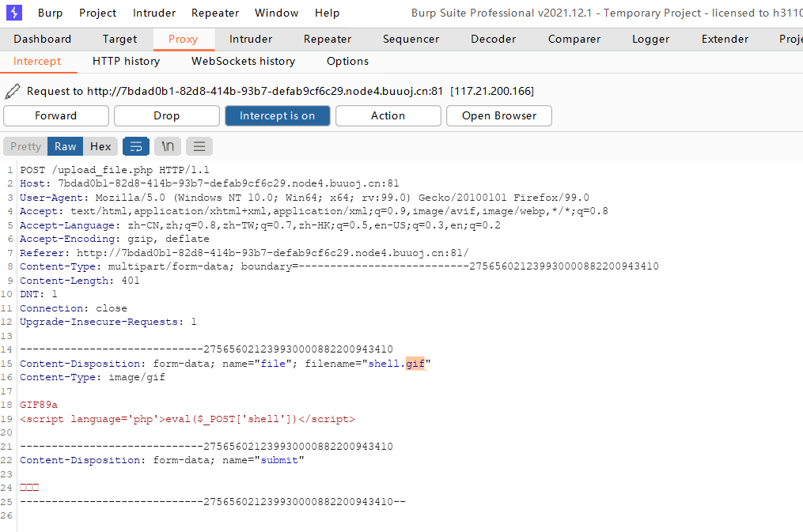
Task: Switch to the Intruder tool tab
Action: click(251, 39)
